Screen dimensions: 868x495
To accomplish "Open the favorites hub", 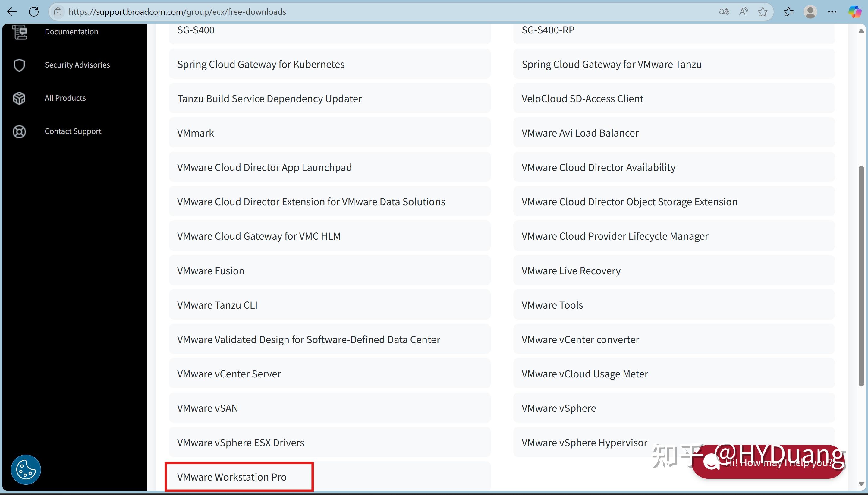I will [789, 11].
